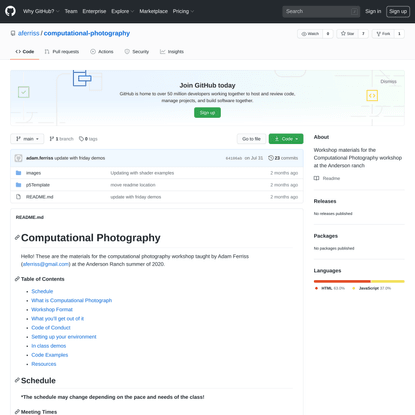This screenshot has height=415, width=415.
Task: Click the Fork button
Action: (383, 34)
